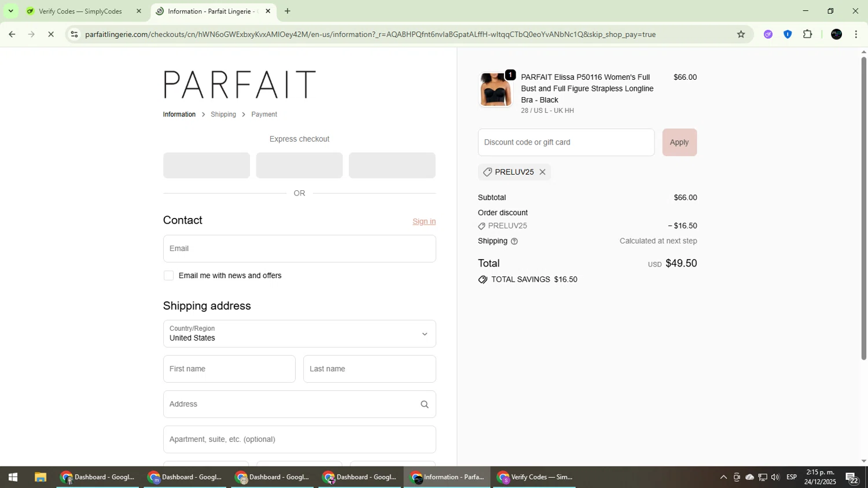Click the product title PARFAIT Elissa P50116
868x488 pixels.
tap(587, 88)
